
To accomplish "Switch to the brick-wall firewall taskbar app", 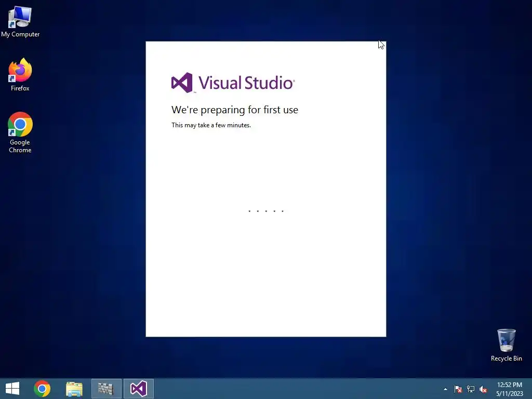I will point(106,389).
